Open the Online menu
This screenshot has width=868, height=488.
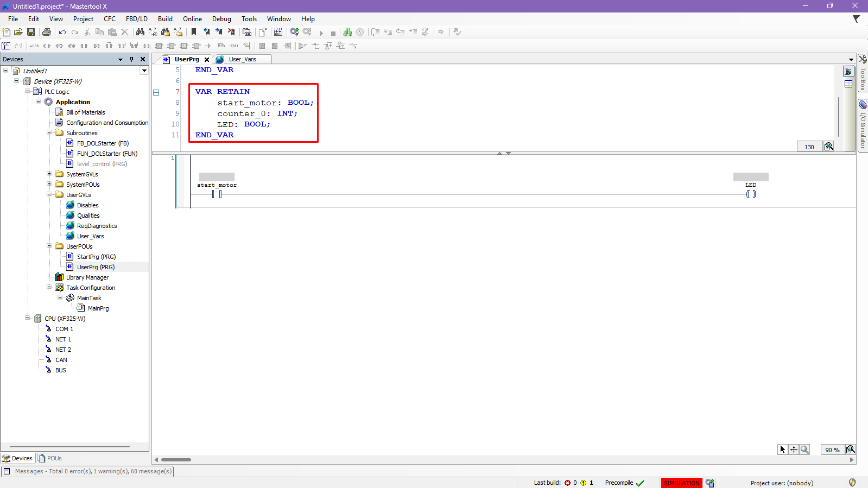(x=192, y=19)
